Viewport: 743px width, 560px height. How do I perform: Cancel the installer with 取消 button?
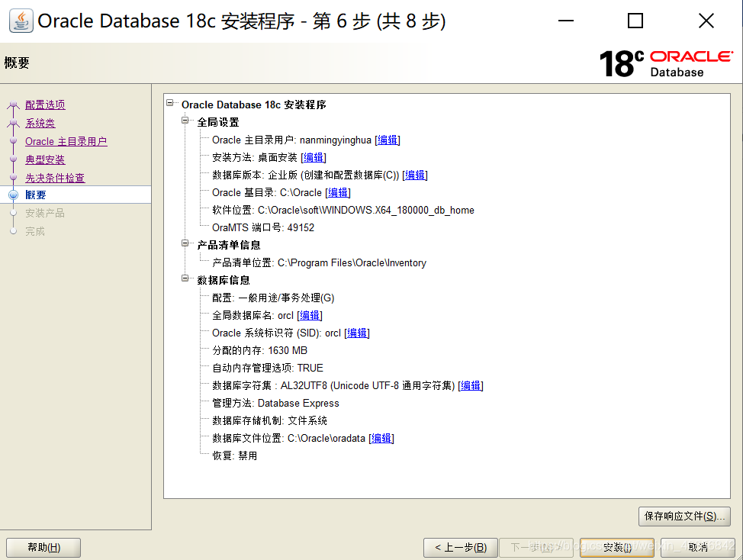(698, 548)
